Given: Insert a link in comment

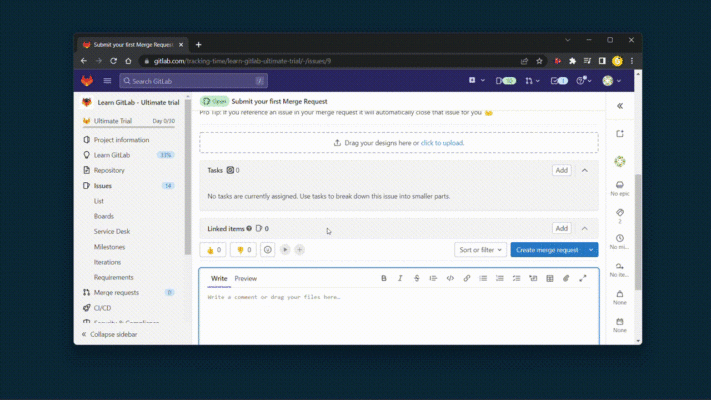Looking at the screenshot, I should [467, 278].
